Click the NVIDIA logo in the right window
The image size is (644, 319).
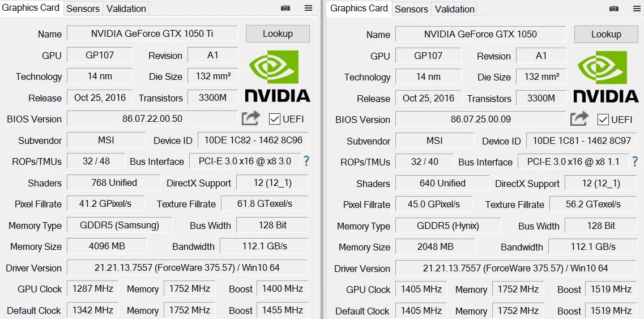coord(606,77)
